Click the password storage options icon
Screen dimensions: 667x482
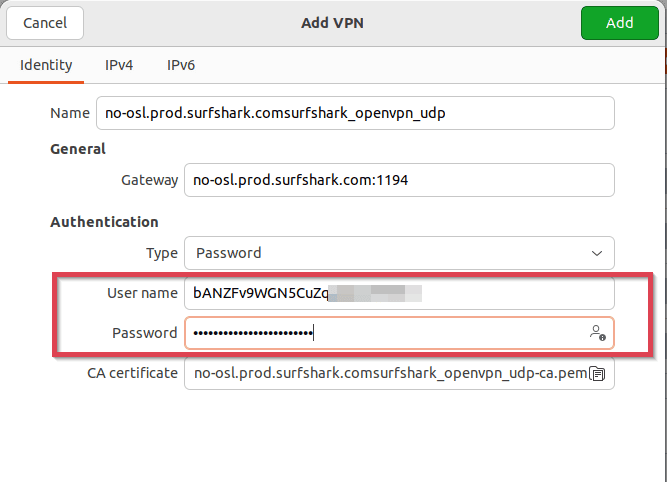click(597, 333)
